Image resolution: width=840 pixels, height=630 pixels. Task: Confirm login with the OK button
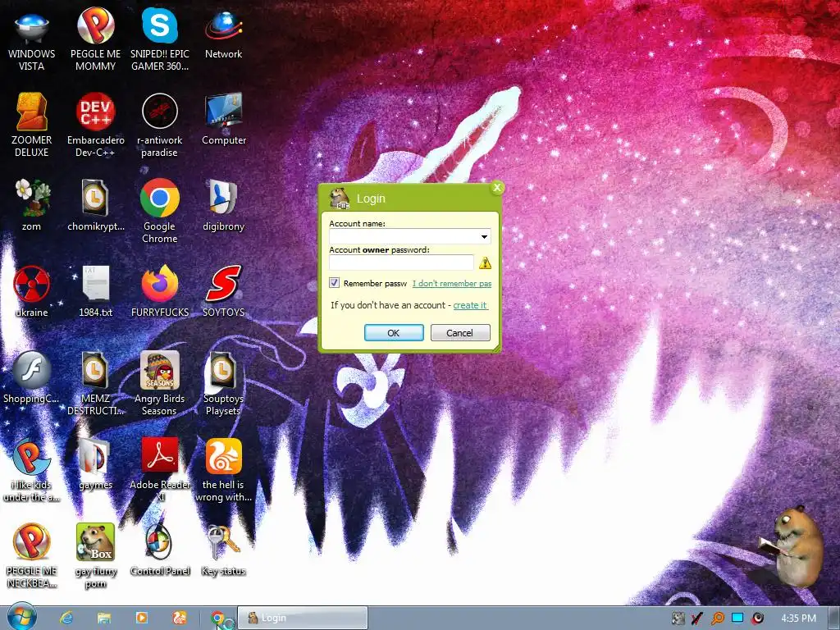394,333
